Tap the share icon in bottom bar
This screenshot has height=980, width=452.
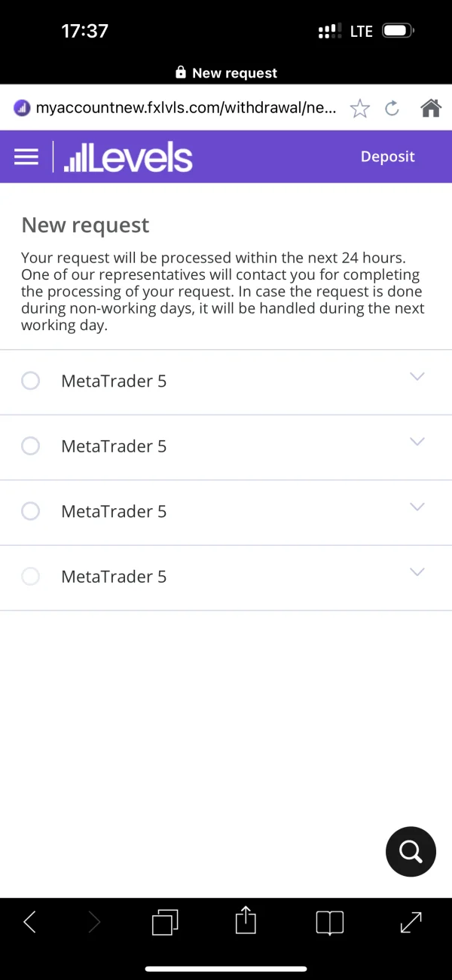point(246,921)
